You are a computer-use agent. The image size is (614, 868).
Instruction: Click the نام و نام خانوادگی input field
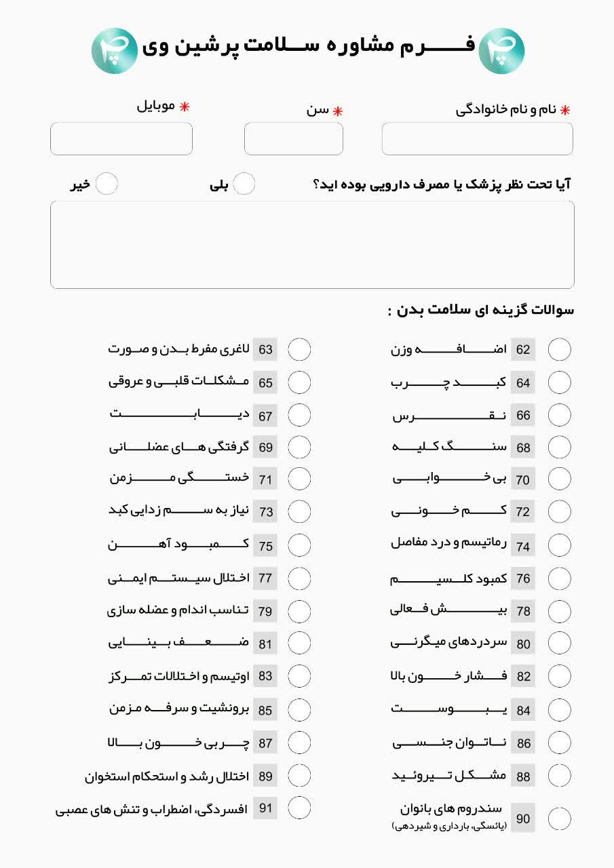coord(477,139)
